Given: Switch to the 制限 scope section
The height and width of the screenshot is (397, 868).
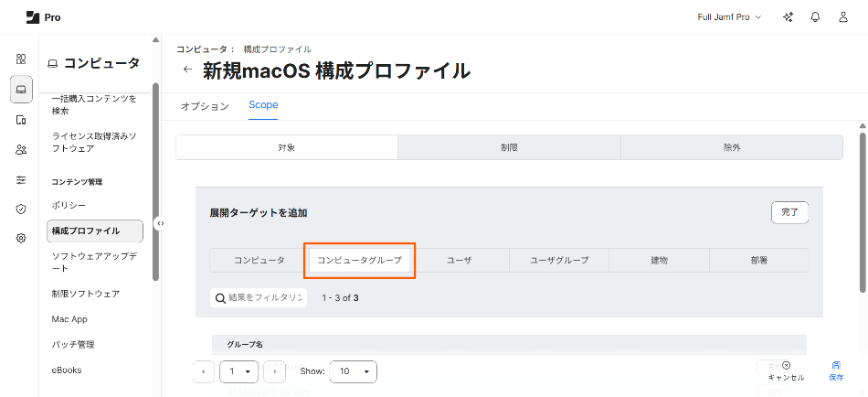Looking at the screenshot, I should click(x=509, y=147).
